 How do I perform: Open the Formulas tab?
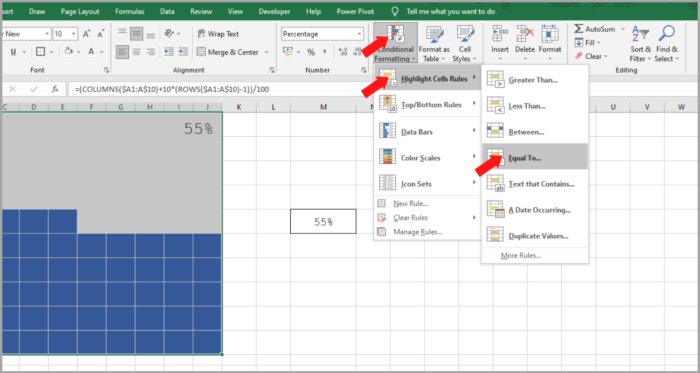click(129, 12)
